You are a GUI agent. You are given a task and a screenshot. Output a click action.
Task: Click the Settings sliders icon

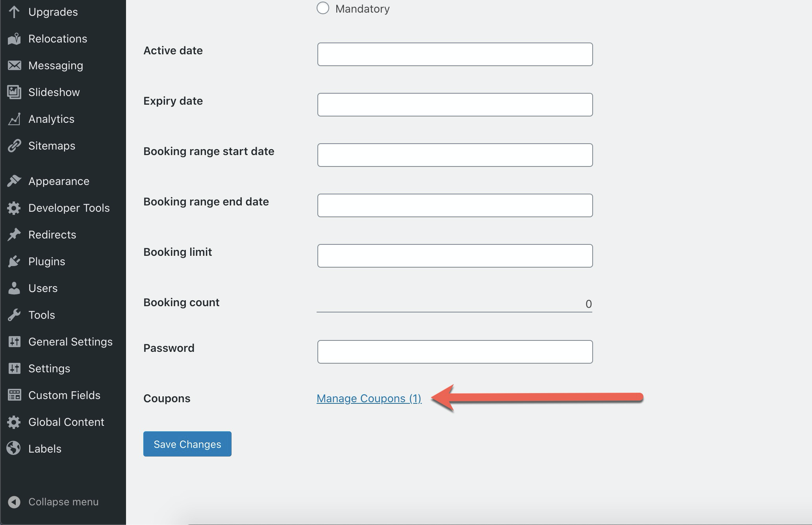(x=14, y=368)
